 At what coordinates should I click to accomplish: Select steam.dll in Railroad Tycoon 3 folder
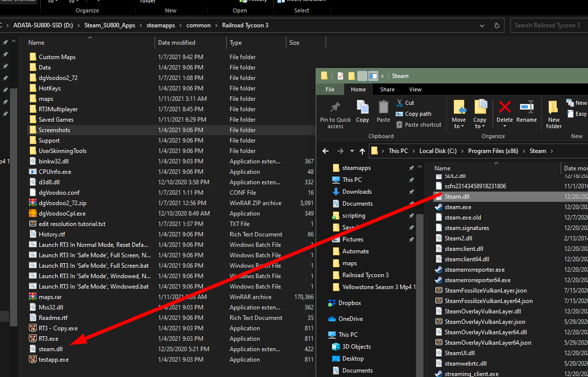pos(51,349)
